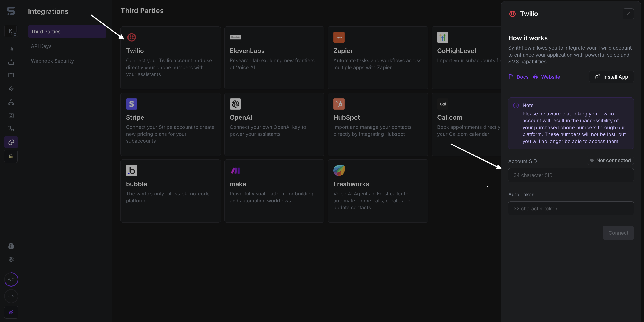The image size is (644, 322).
Task: Click the lock icon in sidebar
Action: coord(11,156)
